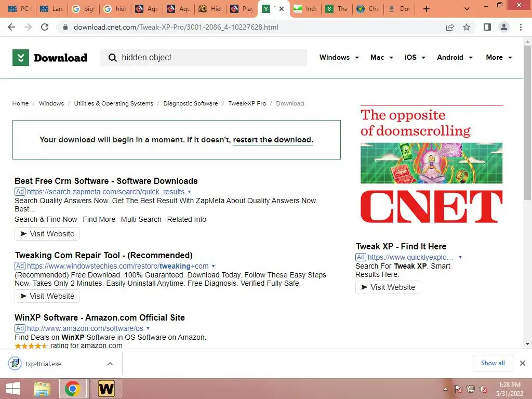Viewport: 532px width, 399px height.
Task: Open Chrome three-dot menu
Action: click(x=521, y=27)
